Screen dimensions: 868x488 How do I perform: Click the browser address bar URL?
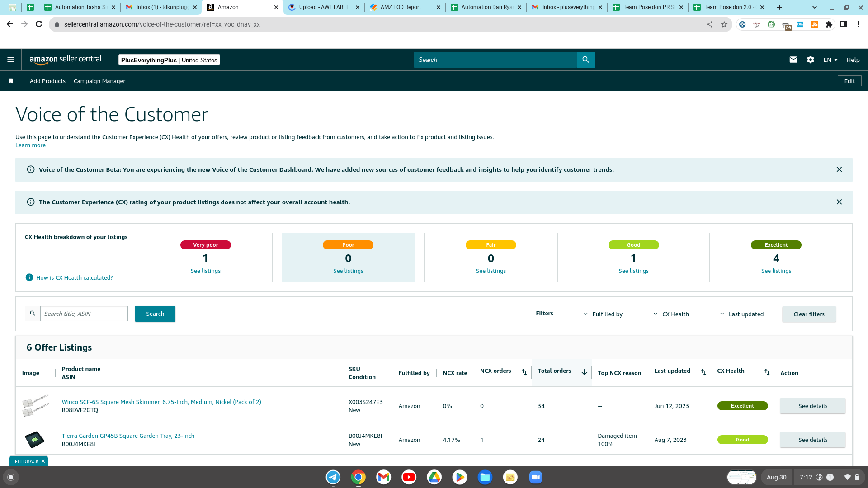click(x=162, y=24)
